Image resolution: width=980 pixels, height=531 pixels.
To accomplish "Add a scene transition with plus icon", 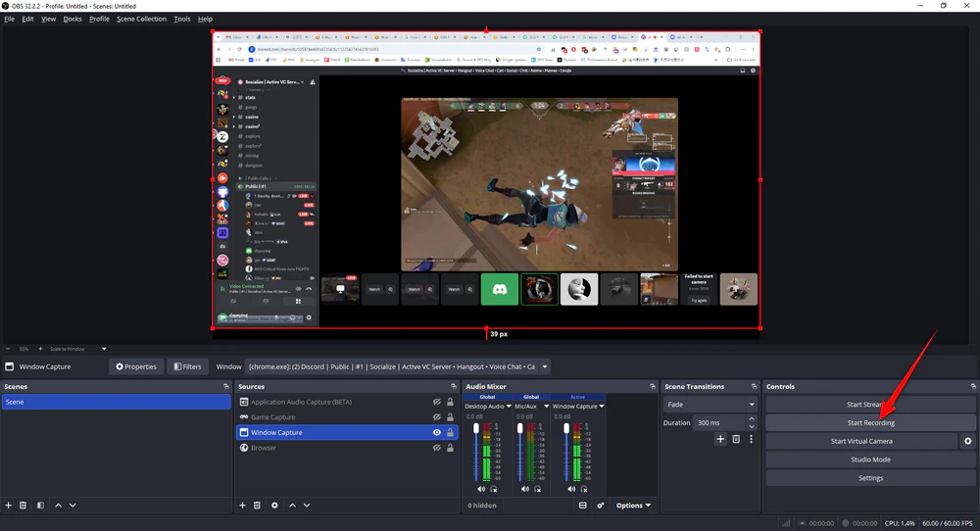I will point(720,439).
